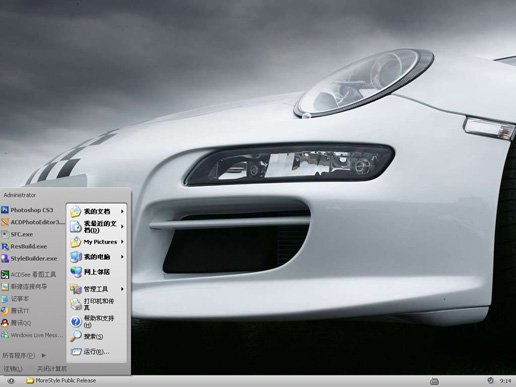Click the device icon in the taskbar tray area

pos(434,381)
